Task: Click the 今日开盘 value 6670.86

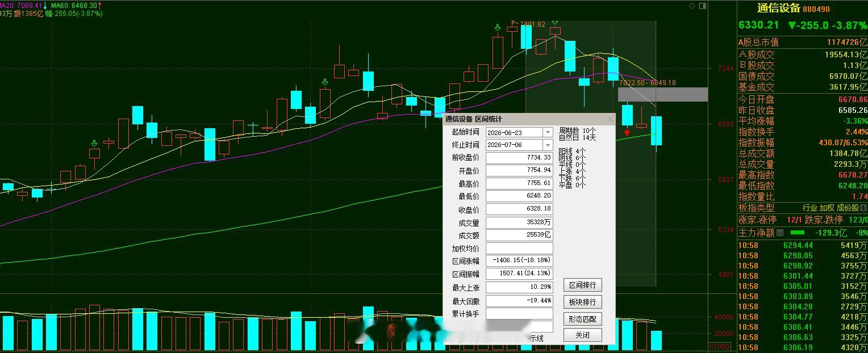Action: 853,99
